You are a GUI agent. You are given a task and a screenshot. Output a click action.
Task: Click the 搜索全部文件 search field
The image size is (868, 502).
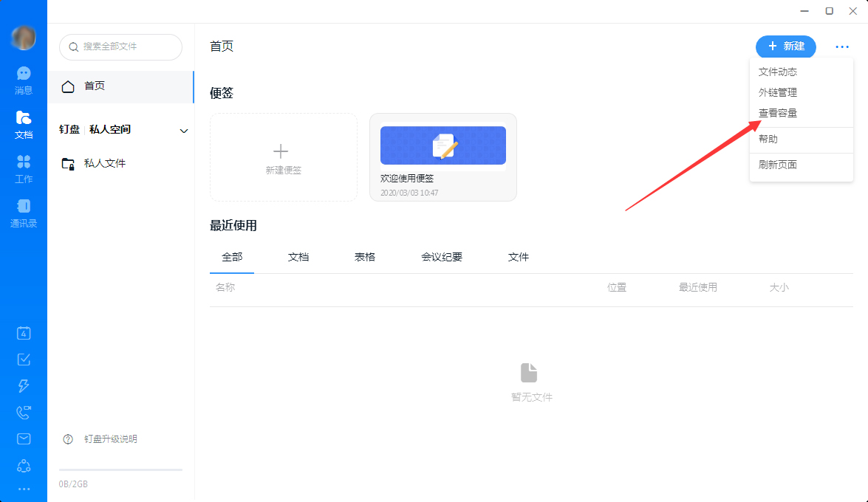[120, 47]
